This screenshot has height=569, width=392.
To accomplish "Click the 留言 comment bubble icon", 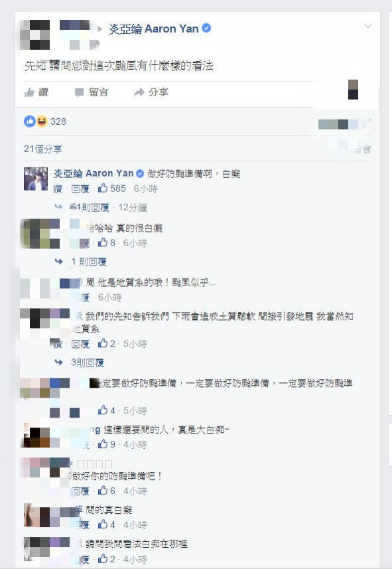I will 79,93.
